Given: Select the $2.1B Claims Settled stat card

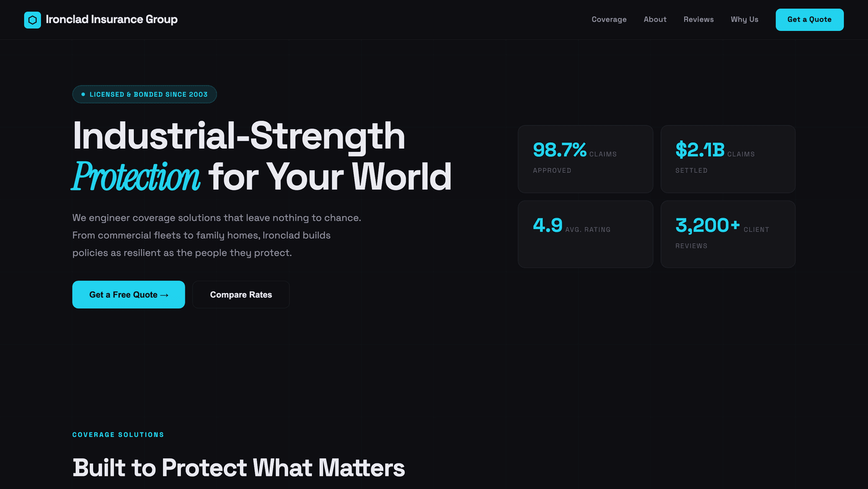Looking at the screenshot, I should tap(728, 159).
